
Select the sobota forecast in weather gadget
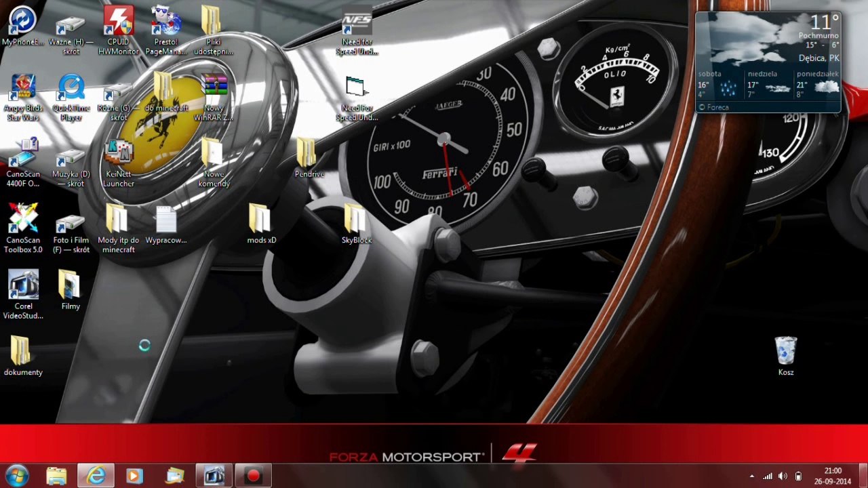tap(719, 85)
